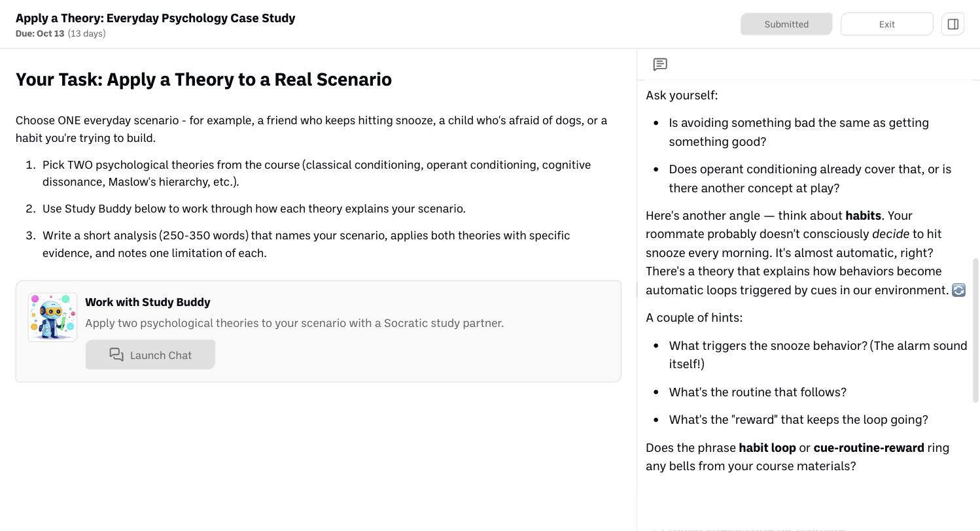Click the bold 'cue-routine-reward' phrase
The height and width of the screenshot is (531, 980).
coord(869,448)
